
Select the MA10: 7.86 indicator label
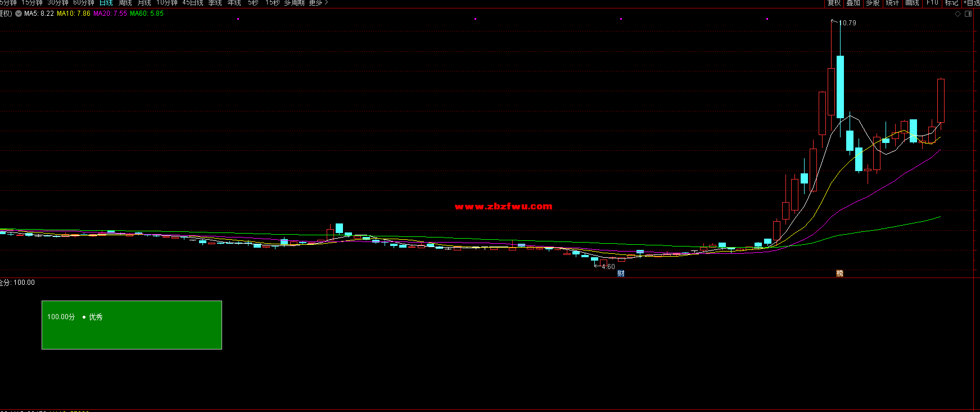pyautogui.click(x=74, y=14)
